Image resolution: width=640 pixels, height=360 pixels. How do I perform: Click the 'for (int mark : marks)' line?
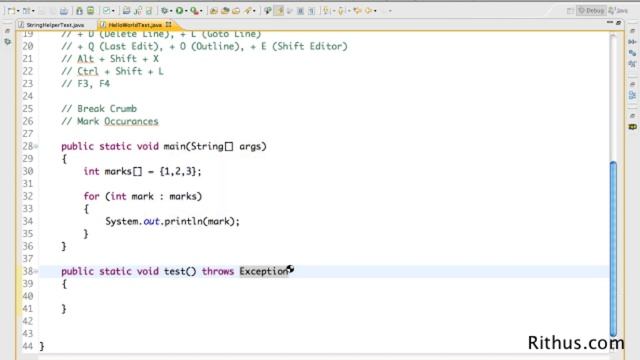coord(143,196)
